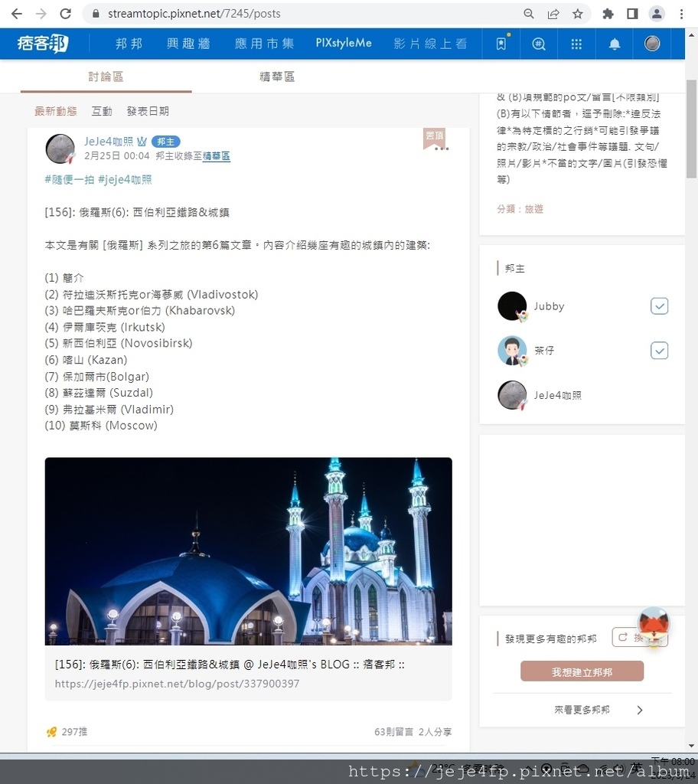Click the 我想建立邦邦 button
This screenshot has height=784, width=698.
coord(582,671)
